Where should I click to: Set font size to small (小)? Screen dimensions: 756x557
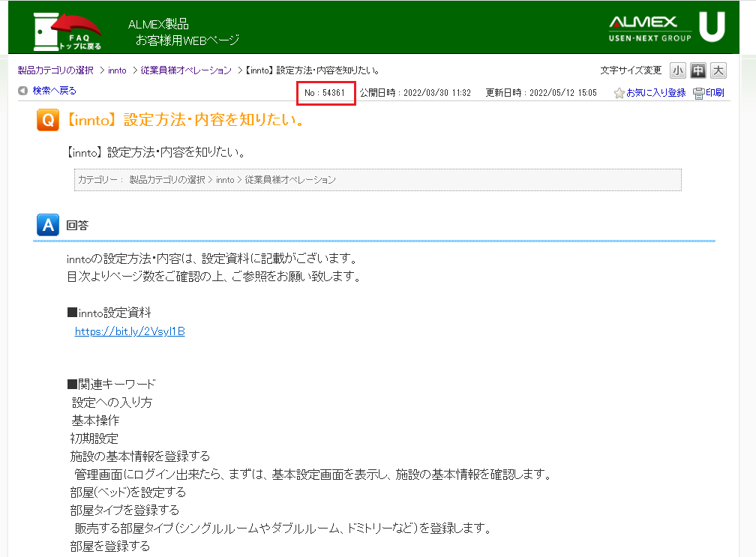(x=677, y=70)
